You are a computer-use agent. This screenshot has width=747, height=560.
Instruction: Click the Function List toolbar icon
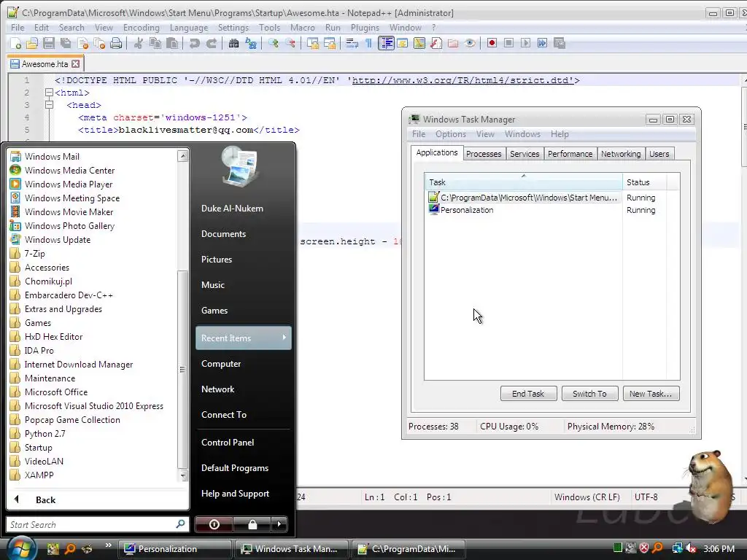[x=436, y=43]
